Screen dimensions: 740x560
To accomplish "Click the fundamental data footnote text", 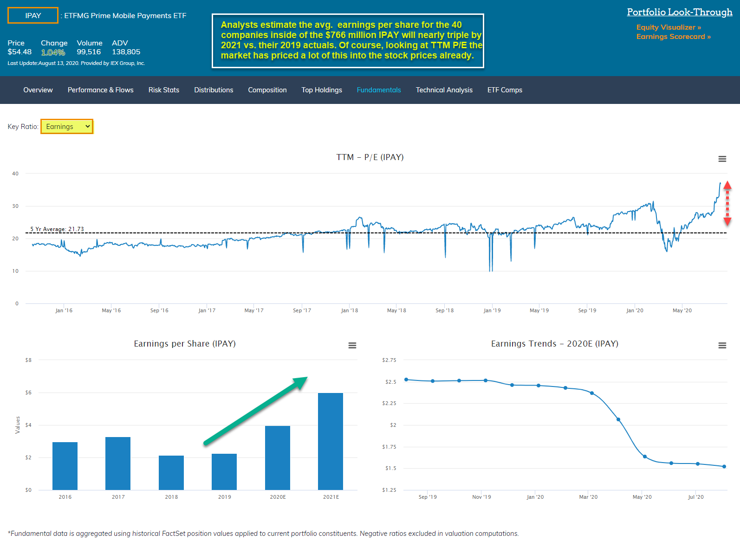I will pyautogui.click(x=263, y=534).
